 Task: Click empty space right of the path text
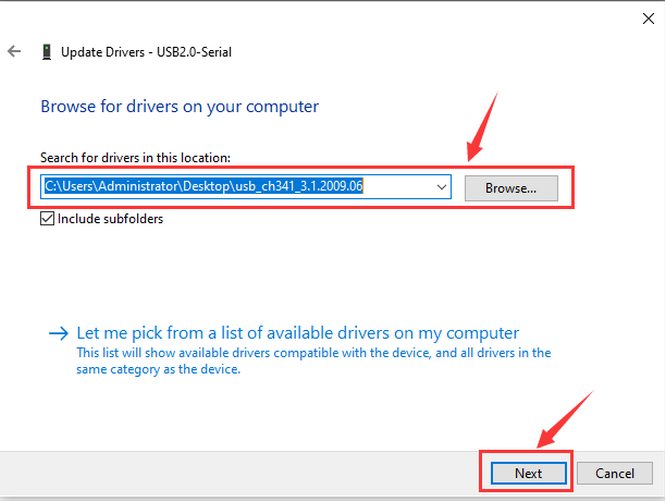(399, 186)
